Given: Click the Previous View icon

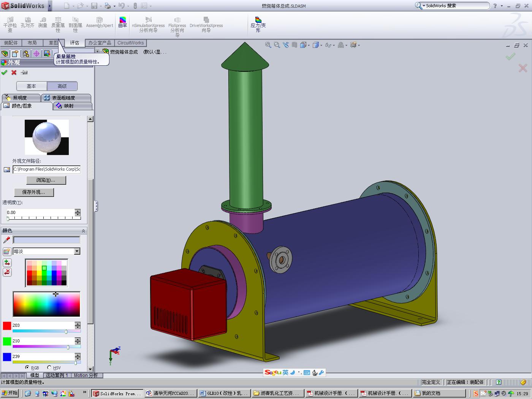Looking at the screenshot, I should [286, 45].
